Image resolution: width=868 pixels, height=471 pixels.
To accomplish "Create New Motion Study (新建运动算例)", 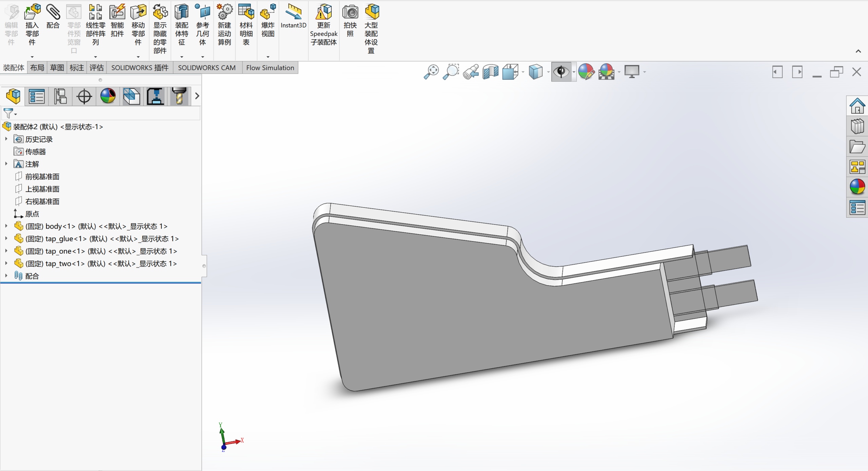I will click(224, 12).
